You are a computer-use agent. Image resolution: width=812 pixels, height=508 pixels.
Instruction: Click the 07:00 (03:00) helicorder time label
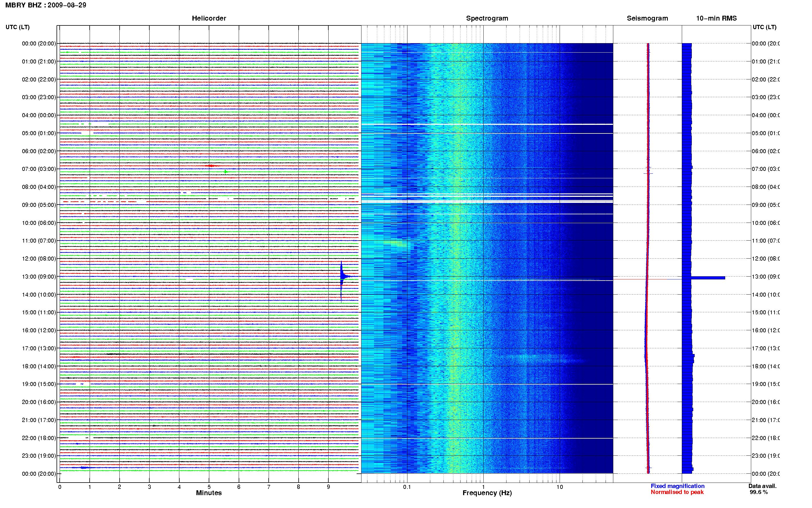point(39,169)
